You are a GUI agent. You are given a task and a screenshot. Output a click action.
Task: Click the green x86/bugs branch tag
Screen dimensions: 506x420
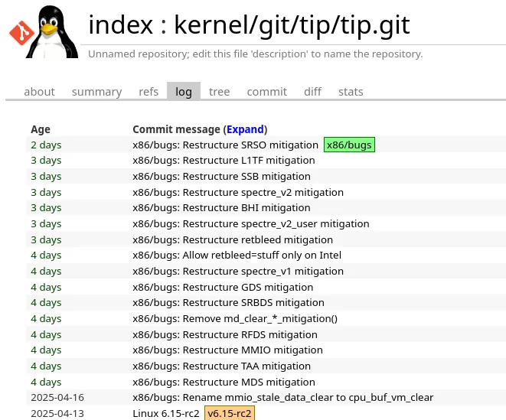(349, 145)
